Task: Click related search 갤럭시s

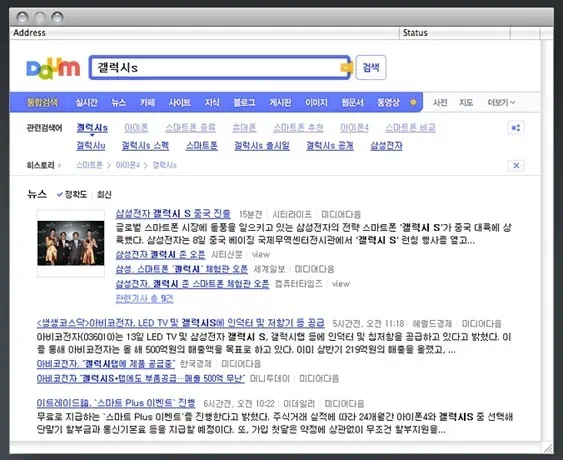Action: tap(92, 128)
